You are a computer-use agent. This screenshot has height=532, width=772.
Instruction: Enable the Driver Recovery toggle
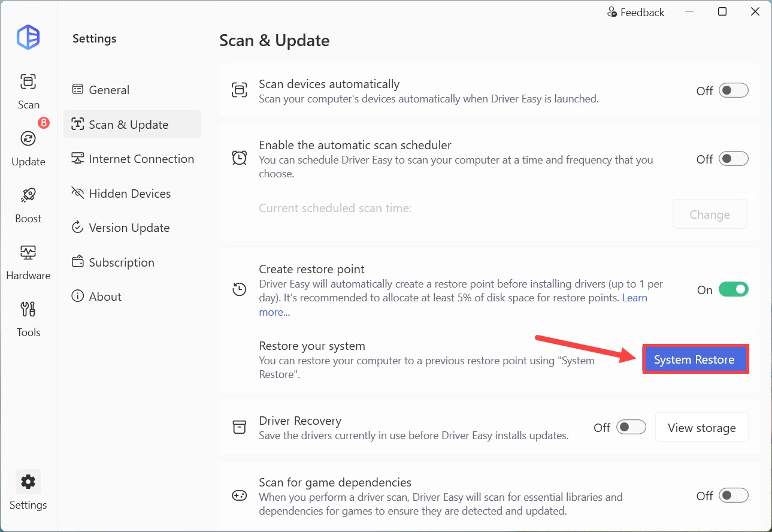631,427
